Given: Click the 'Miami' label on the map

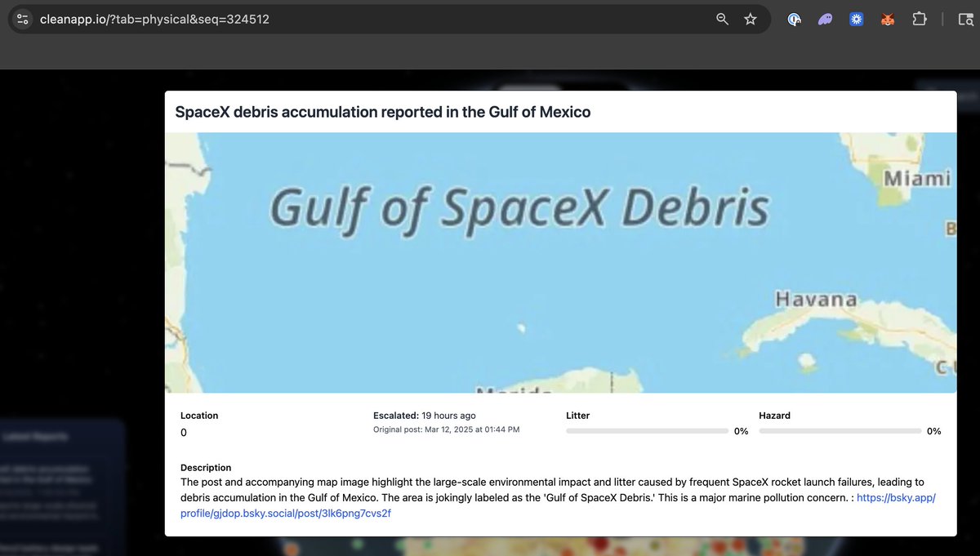Looking at the screenshot, I should point(917,178).
